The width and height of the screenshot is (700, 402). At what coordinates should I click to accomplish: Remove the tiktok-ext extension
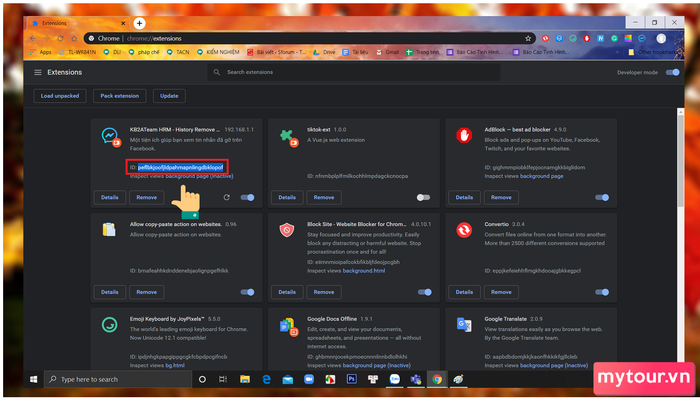tap(324, 197)
